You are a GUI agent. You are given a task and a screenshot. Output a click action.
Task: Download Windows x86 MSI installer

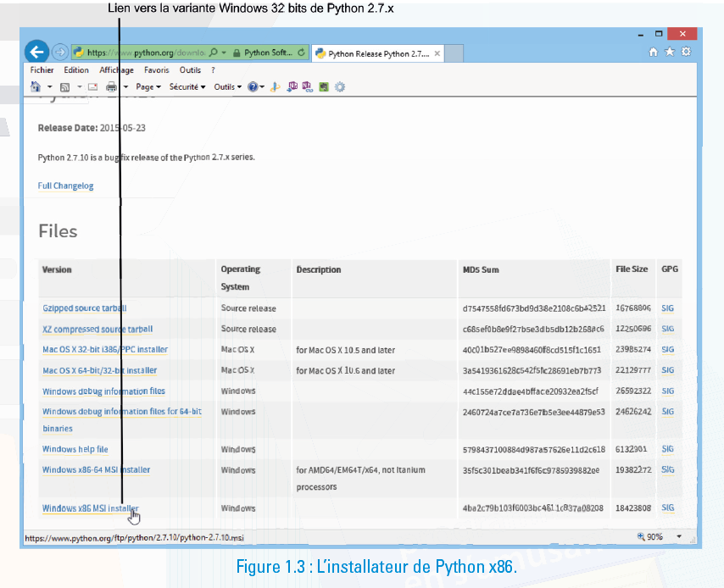(90, 508)
